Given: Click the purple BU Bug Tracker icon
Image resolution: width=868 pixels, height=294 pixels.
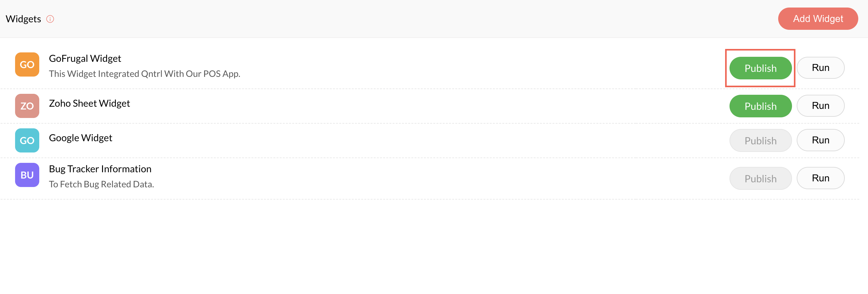Looking at the screenshot, I should [27, 175].
